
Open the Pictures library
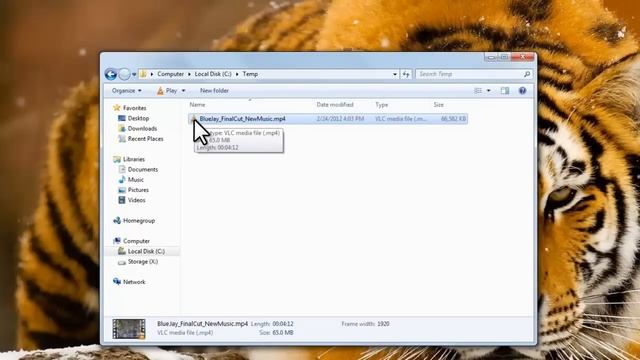pyautogui.click(x=138, y=190)
